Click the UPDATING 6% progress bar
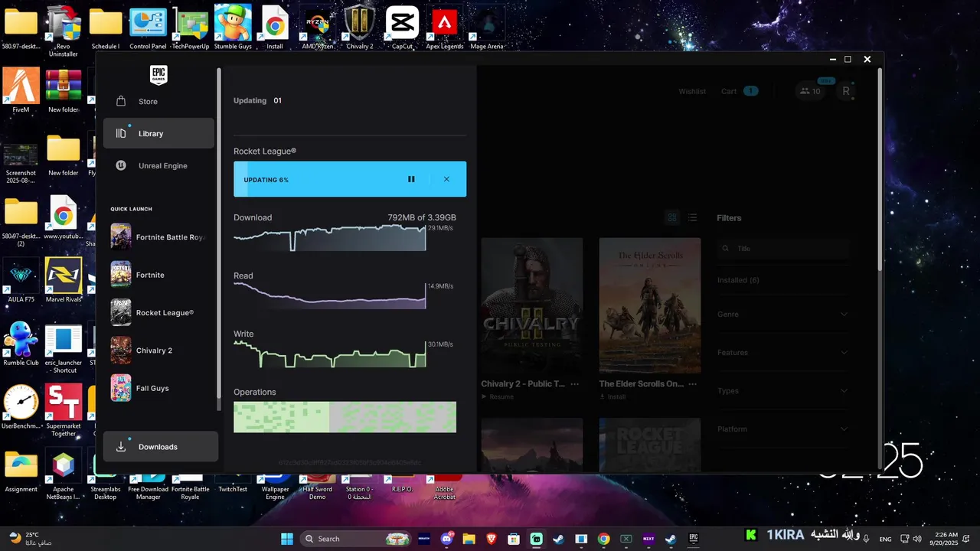The height and width of the screenshot is (551, 980). (x=350, y=179)
